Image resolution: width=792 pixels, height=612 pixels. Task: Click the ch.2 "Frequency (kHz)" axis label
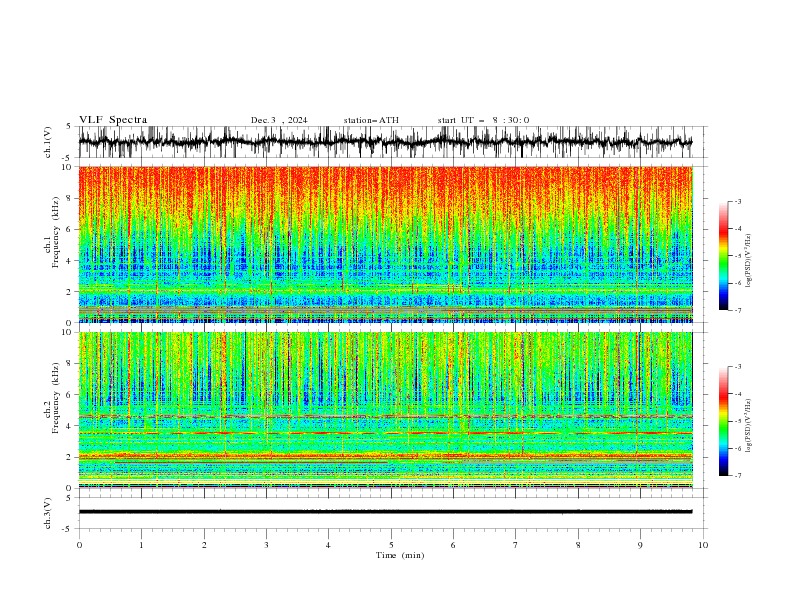(56, 398)
